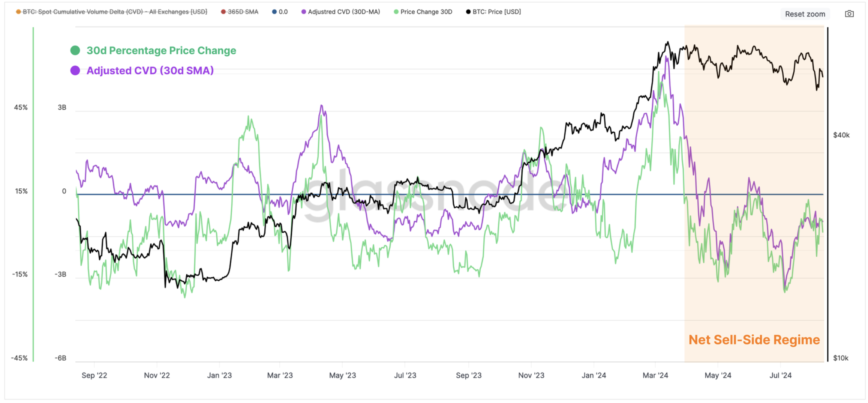Click the purple dot beside Adjusted CVD (30D-MA) legend
This screenshot has width=868, height=403.
pyautogui.click(x=303, y=12)
